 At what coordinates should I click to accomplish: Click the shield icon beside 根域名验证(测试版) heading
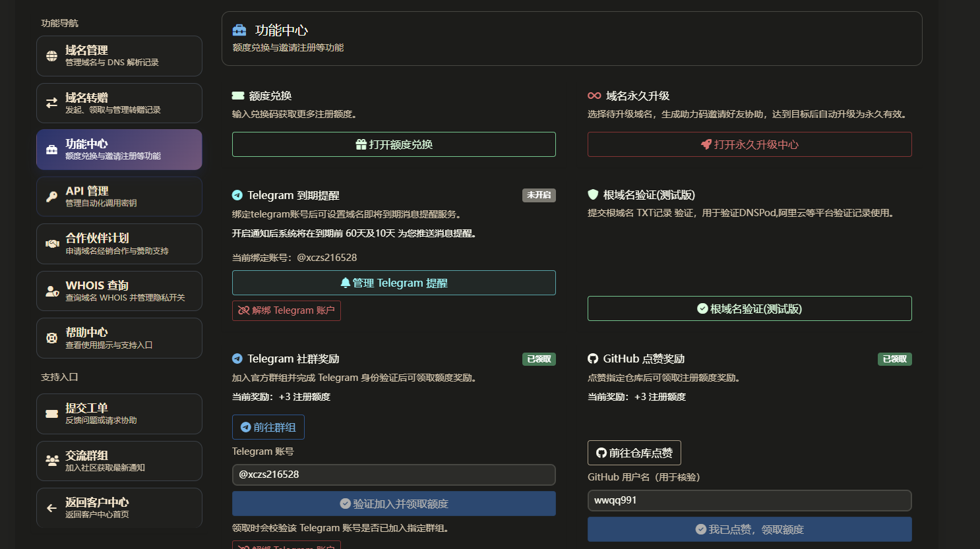(x=593, y=194)
